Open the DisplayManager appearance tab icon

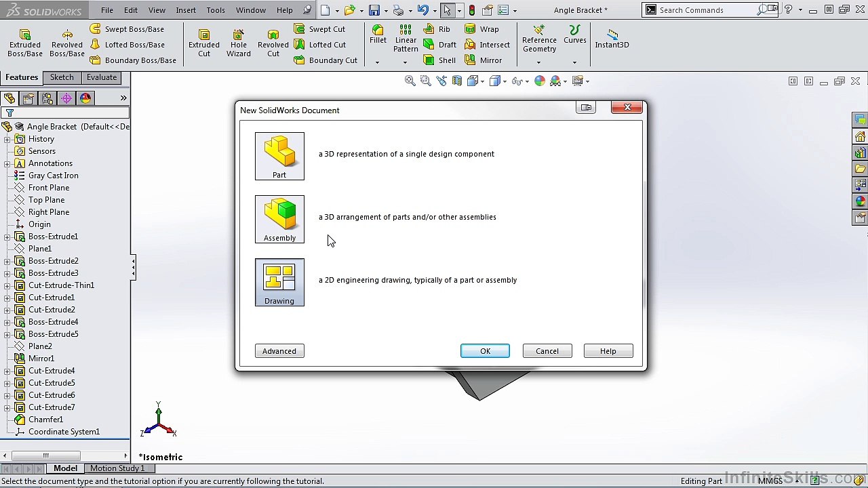tap(85, 98)
